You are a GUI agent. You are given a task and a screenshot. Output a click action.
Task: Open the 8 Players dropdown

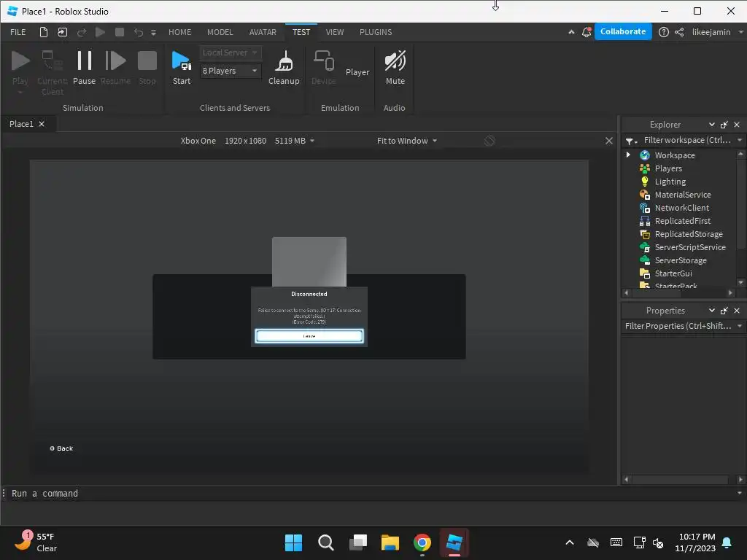pyautogui.click(x=231, y=71)
